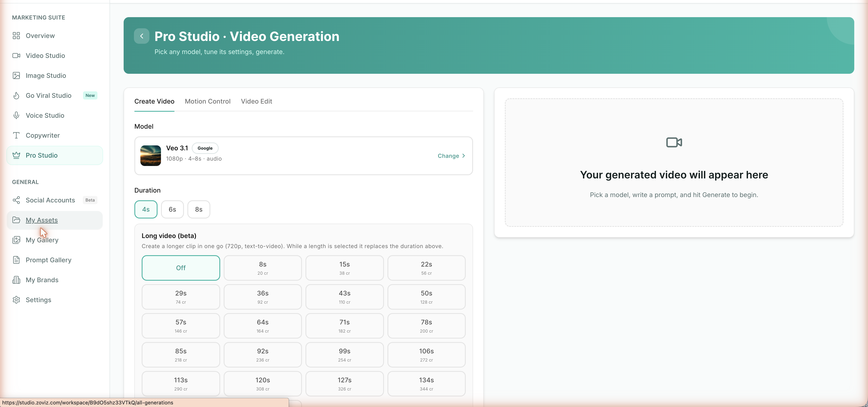Screen dimensions: 868x407
Task: Click the Beta badge beside Social Accounts
Action: (x=90, y=200)
